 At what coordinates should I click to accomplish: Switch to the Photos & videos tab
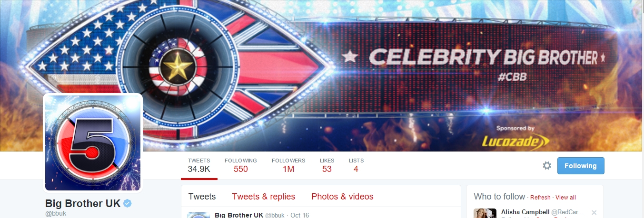[343, 197]
